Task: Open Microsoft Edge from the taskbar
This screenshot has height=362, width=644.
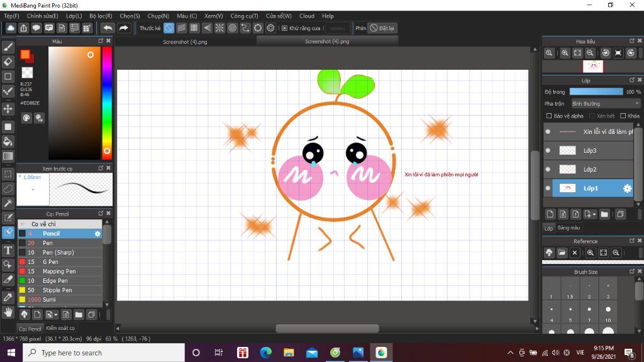Action: click(266, 353)
